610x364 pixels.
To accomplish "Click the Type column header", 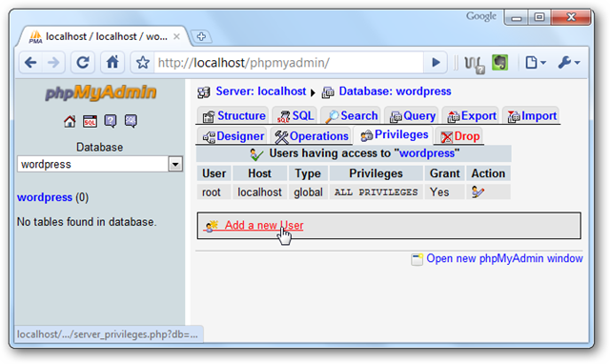I will (308, 173).
